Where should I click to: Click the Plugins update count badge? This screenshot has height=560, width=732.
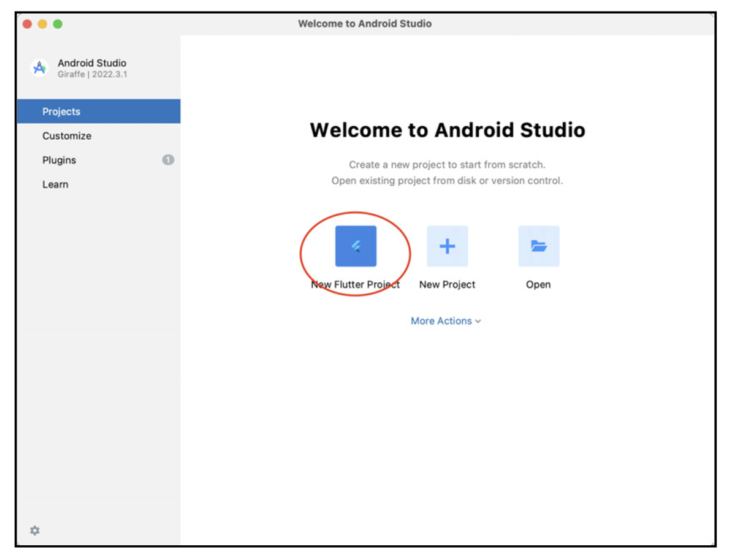click(x=168, y=160)
